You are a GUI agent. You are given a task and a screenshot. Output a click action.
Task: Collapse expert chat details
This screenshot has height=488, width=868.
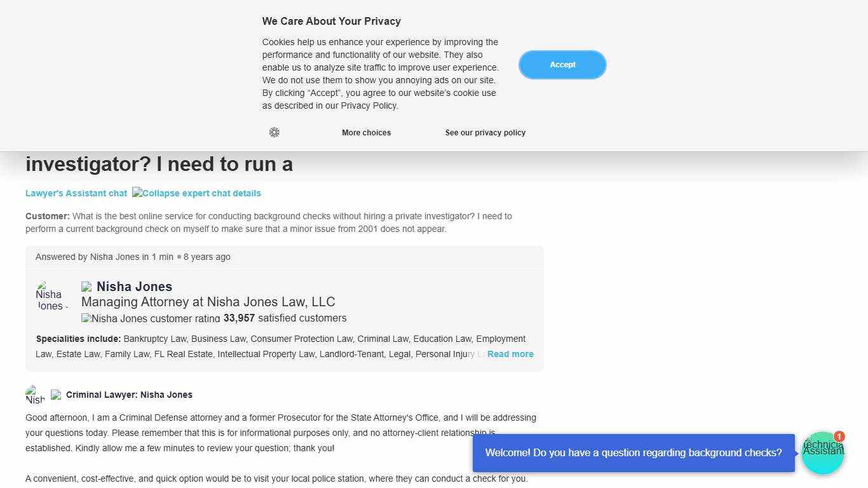coord(197,193)
